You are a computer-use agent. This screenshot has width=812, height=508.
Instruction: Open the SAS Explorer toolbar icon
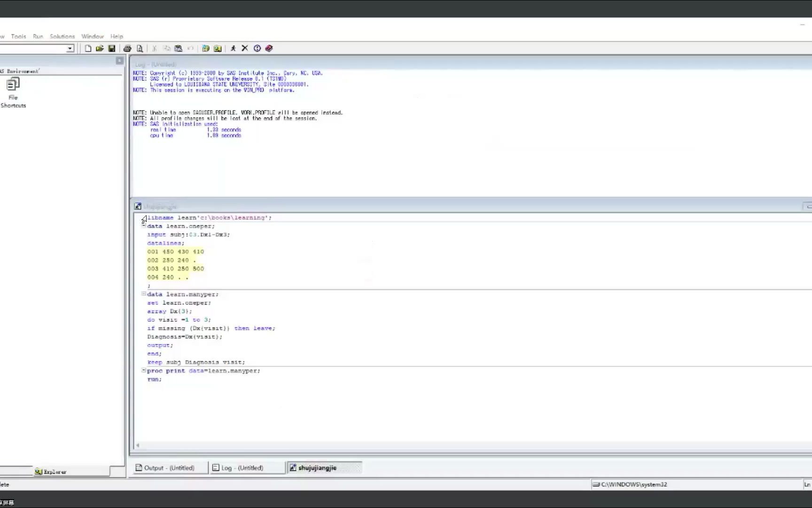coord(218,48)
